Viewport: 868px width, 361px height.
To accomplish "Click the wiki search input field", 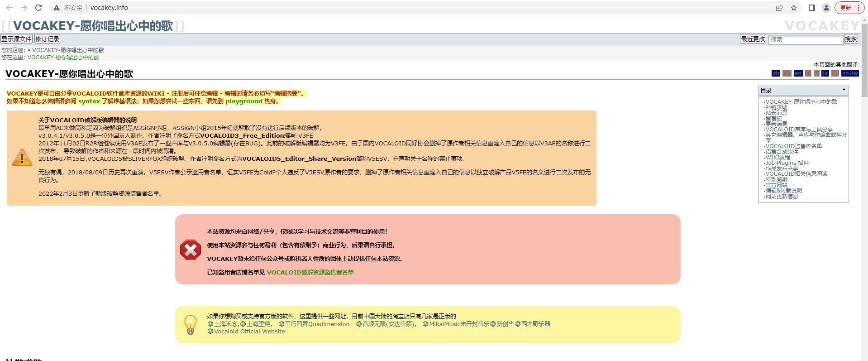I will click(806, 39).
